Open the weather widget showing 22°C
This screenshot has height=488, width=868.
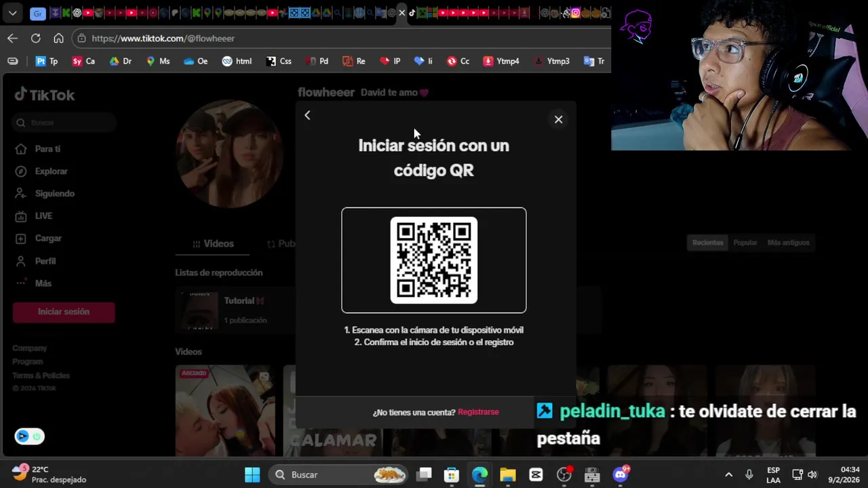(50, 474)
